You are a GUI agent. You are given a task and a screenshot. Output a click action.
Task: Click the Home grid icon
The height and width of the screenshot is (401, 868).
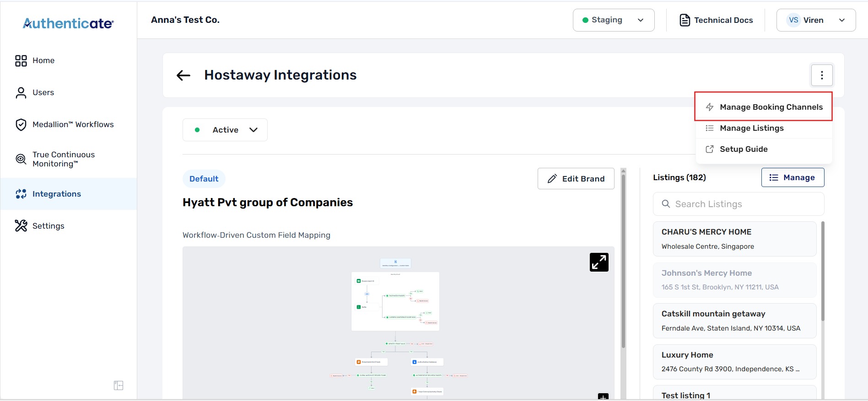coord(21,61)
